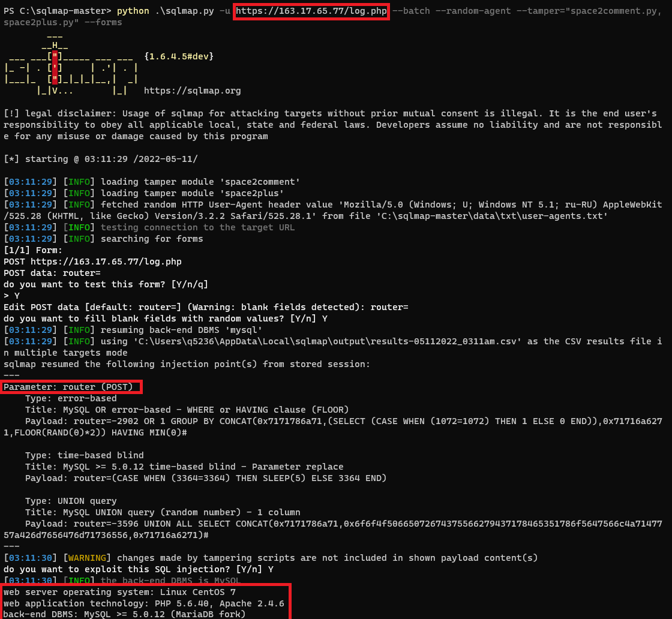Click the 'sqlmap resumed the following injection point(s)' line
Viewport: 672px width, 619px height.
[x=187, y=364]
